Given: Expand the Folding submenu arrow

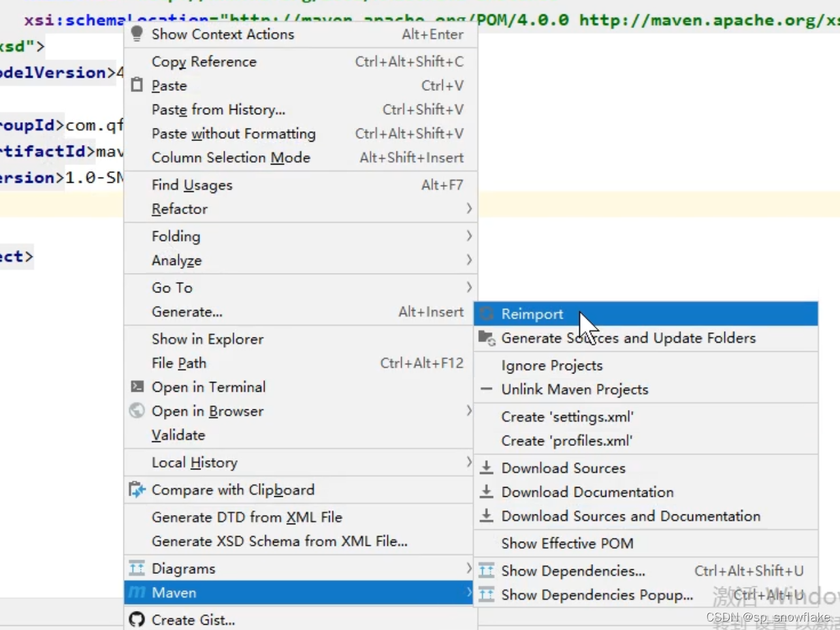Looking at the screenshot, I should (469, 236).
